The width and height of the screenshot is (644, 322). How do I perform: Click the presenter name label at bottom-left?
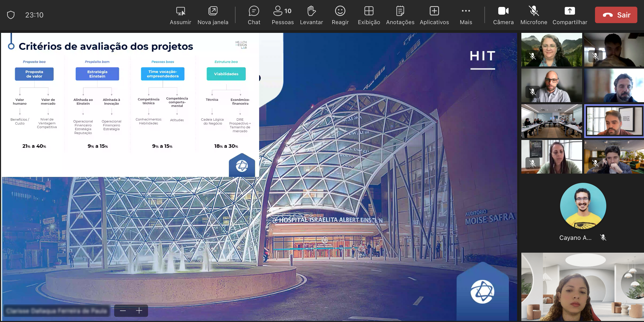coord(57,311)
